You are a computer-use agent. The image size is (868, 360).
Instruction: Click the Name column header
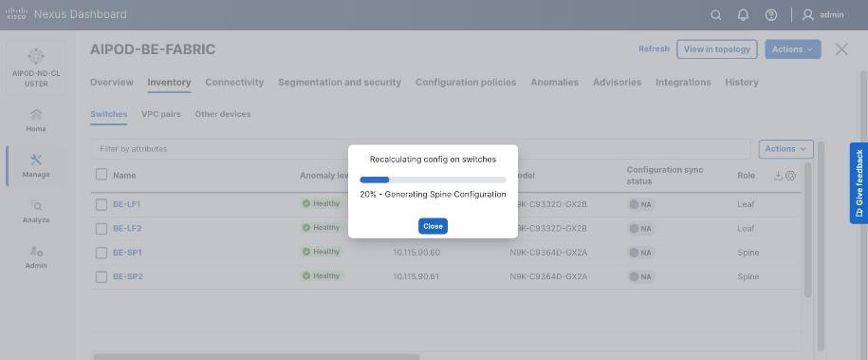click(x=124, y=176)
